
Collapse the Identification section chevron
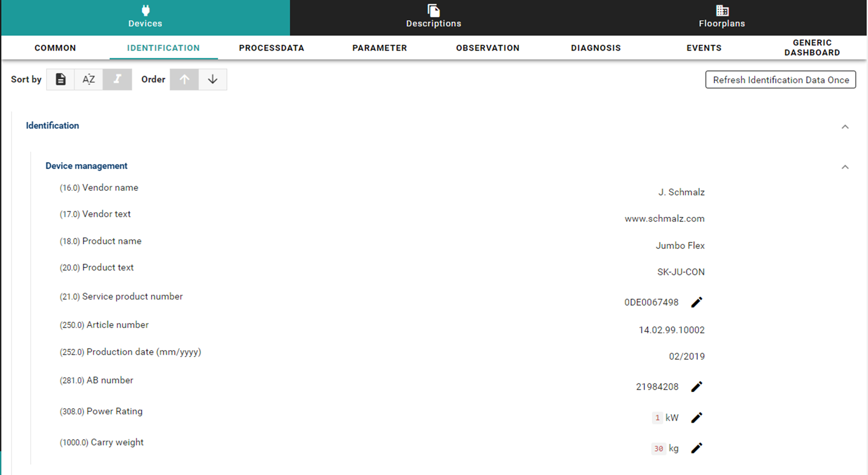(845, 127)
